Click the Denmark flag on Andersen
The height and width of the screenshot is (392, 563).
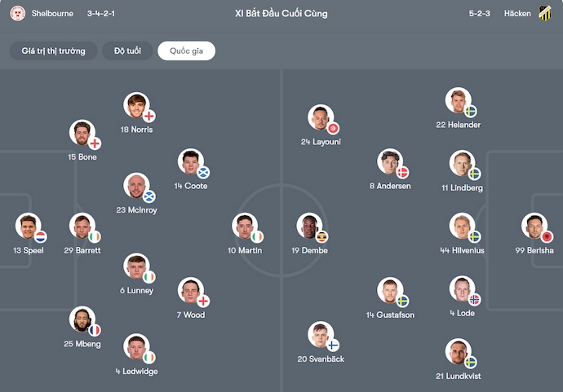401,173
